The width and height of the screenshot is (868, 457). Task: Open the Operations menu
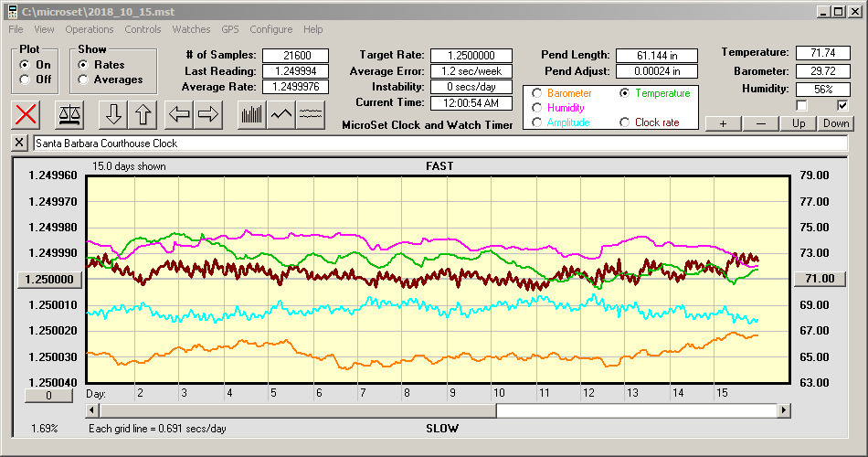pyautogui.click(x=90, y=29)
